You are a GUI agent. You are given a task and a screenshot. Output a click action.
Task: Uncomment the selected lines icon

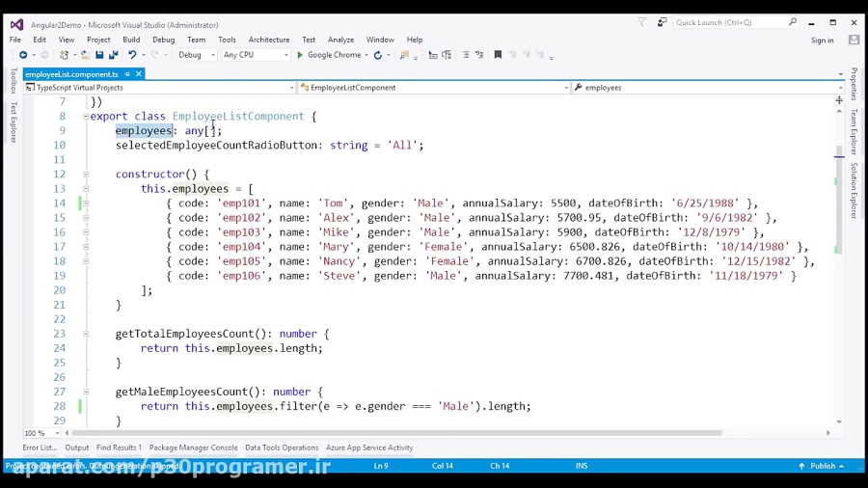(479, 55)
